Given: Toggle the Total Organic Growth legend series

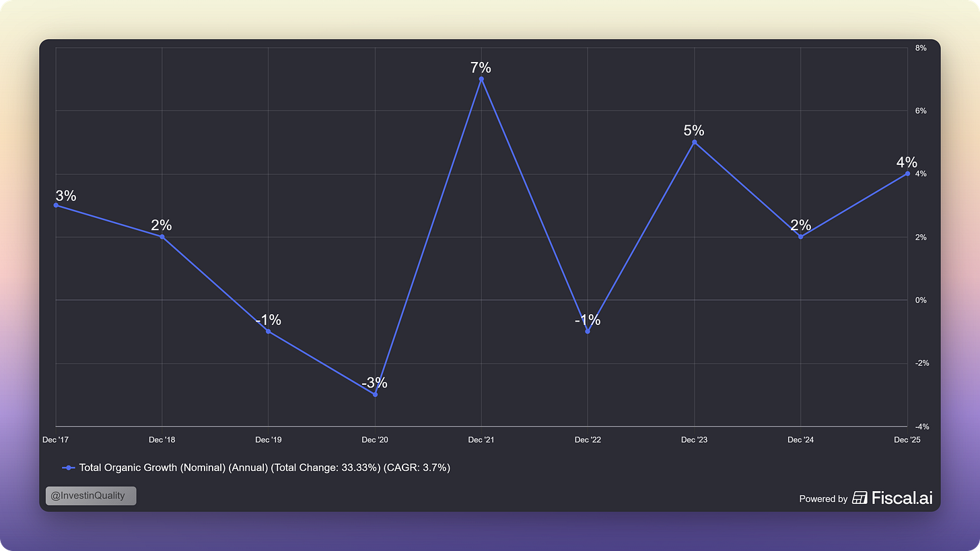Looking at the screenshot, I should click(256, 468).
